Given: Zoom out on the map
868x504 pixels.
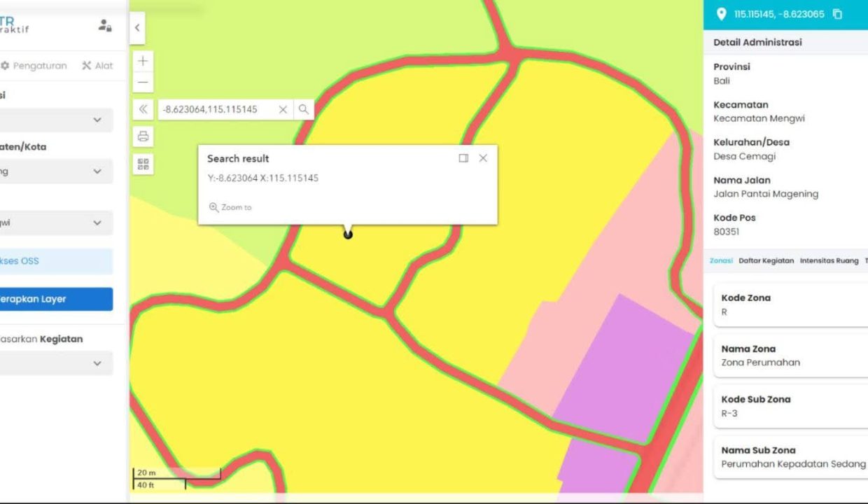Looking at the screenshot, I should [x=143, y=83].
